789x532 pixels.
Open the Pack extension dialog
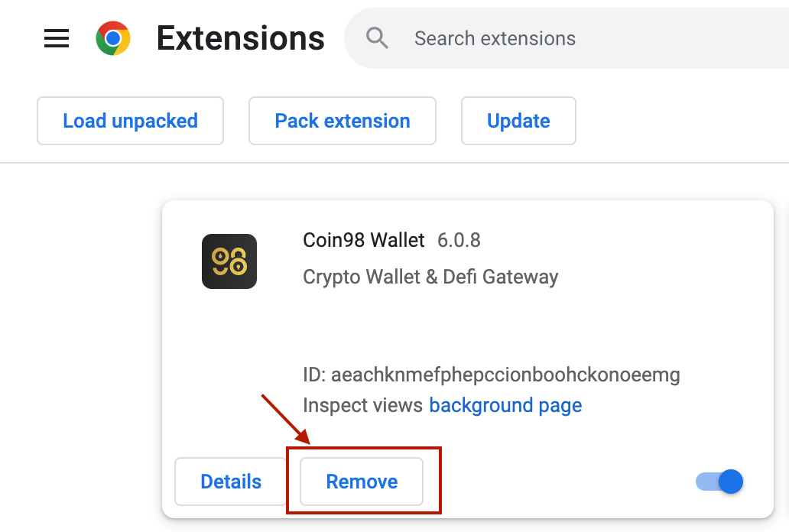tap(343, 121)
